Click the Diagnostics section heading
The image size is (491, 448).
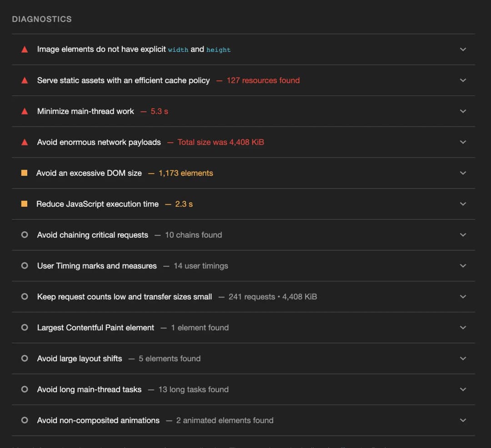point(42,19)
